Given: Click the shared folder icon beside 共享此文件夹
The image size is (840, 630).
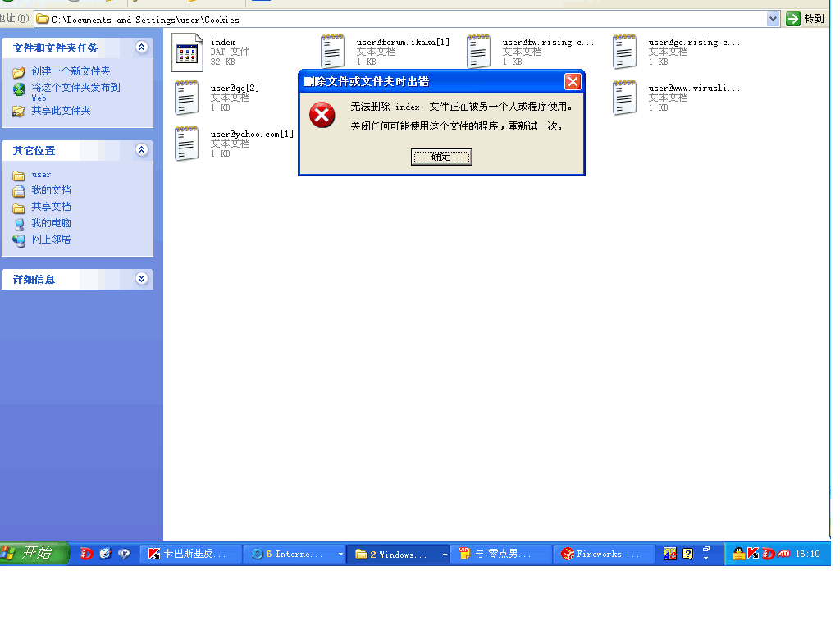Looking at the screenshot, I should (x=19, y=112).
